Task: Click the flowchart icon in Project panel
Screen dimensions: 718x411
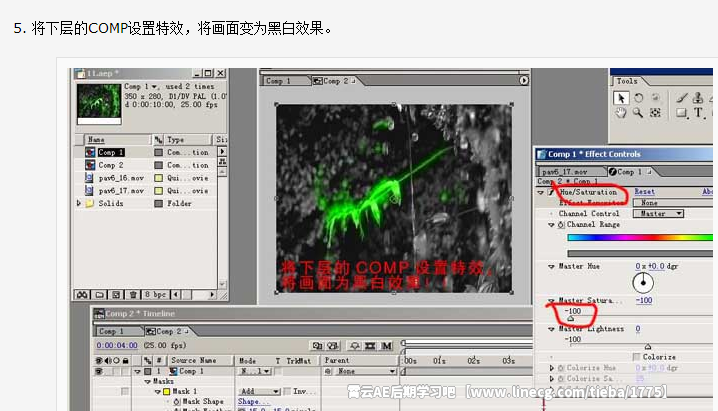Action: tap(222, 162)
